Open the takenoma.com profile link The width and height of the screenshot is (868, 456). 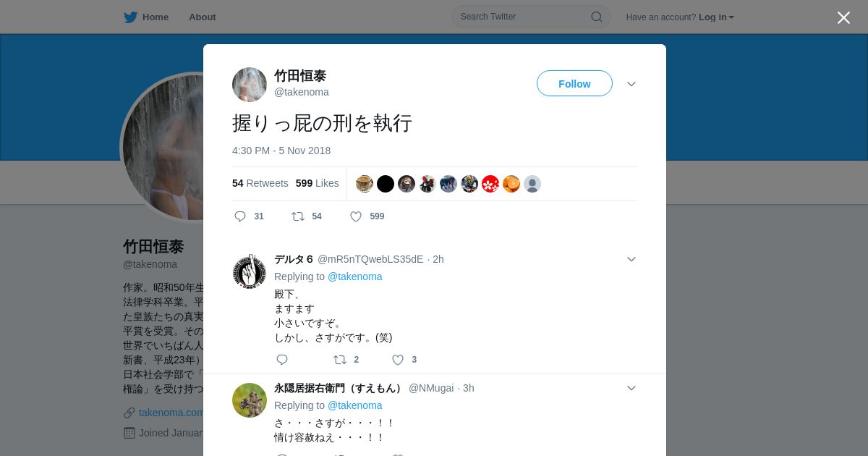coord(171,413)
